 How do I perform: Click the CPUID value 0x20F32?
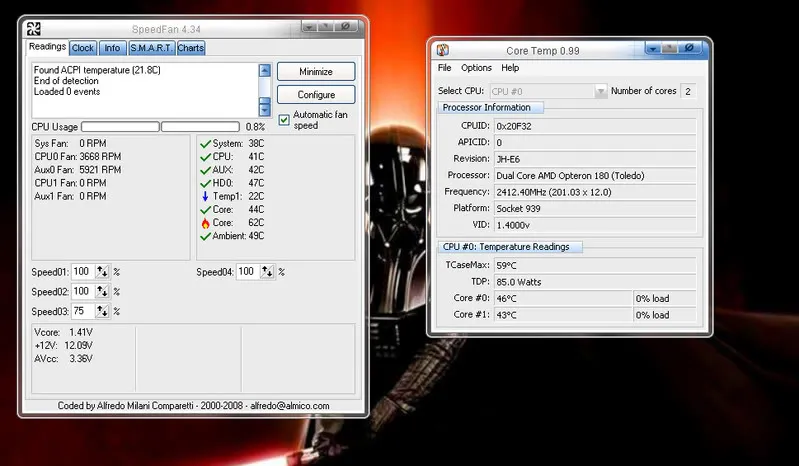pyautogui.click(x=595, y=126)
